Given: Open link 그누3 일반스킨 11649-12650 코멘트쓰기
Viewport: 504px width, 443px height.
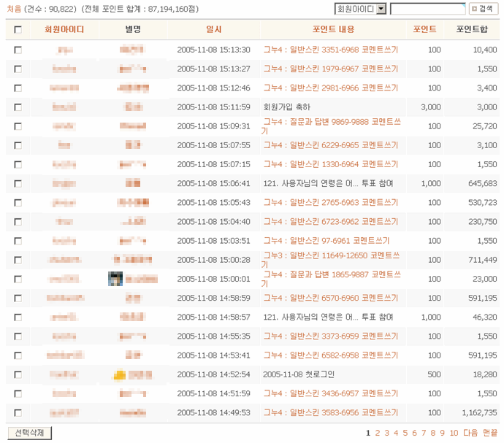Looking at the screenshot, I should pos(332,260).
